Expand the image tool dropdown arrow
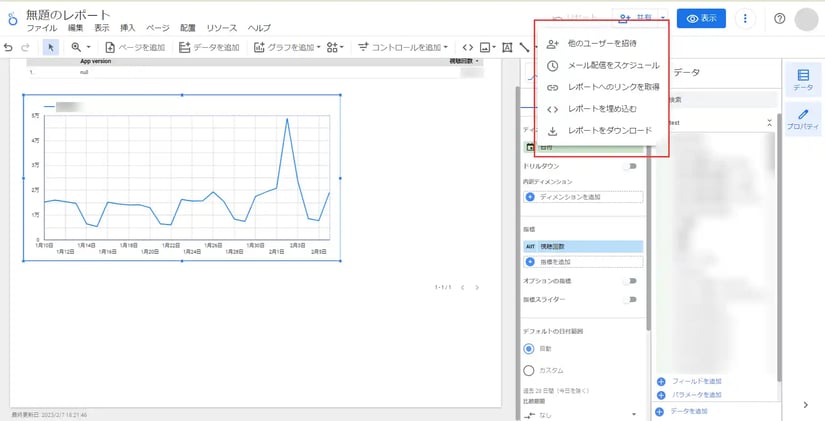 click(x=495, y=47)
